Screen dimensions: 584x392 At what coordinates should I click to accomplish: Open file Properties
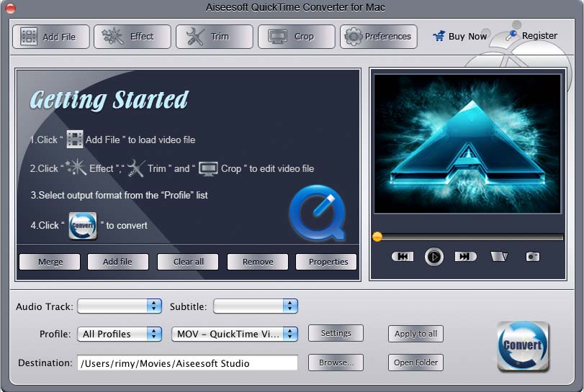coord(326,262)
